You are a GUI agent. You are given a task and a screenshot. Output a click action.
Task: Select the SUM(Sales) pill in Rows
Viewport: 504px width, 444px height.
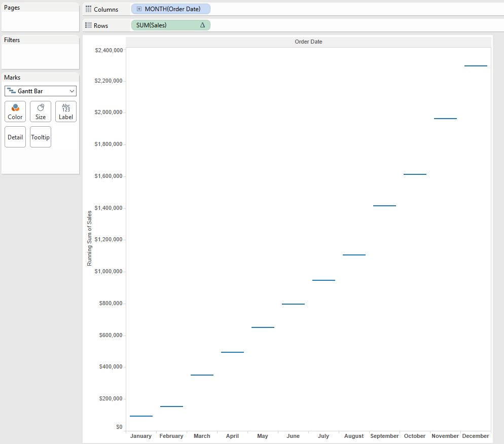pos(171,25)
